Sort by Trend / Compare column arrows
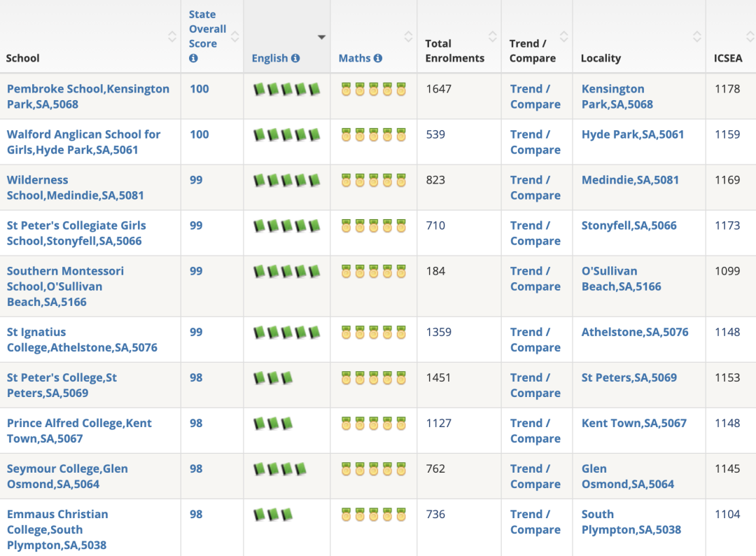 click(x=564, y=36)
